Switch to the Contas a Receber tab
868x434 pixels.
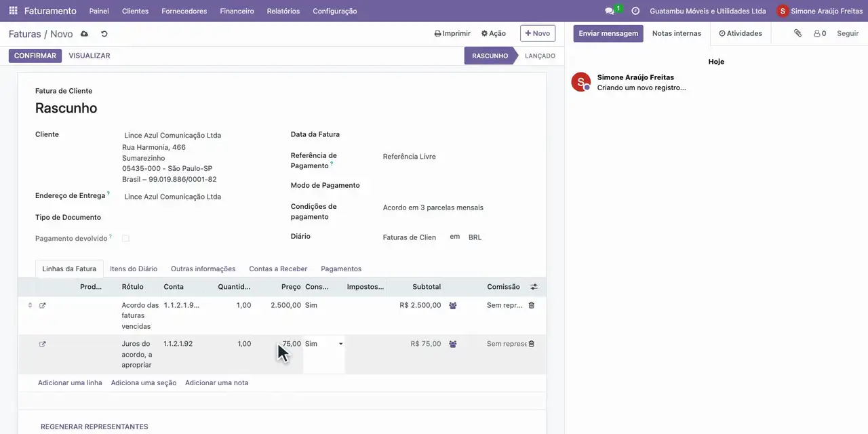point(278,269)
